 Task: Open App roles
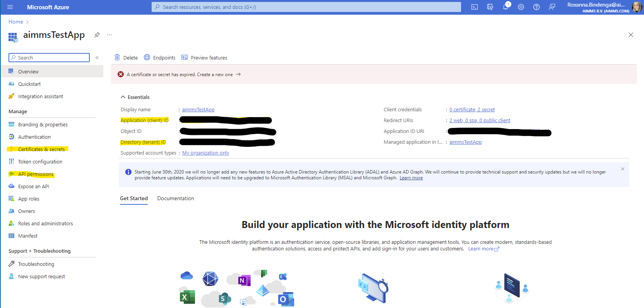click(29, 199)
